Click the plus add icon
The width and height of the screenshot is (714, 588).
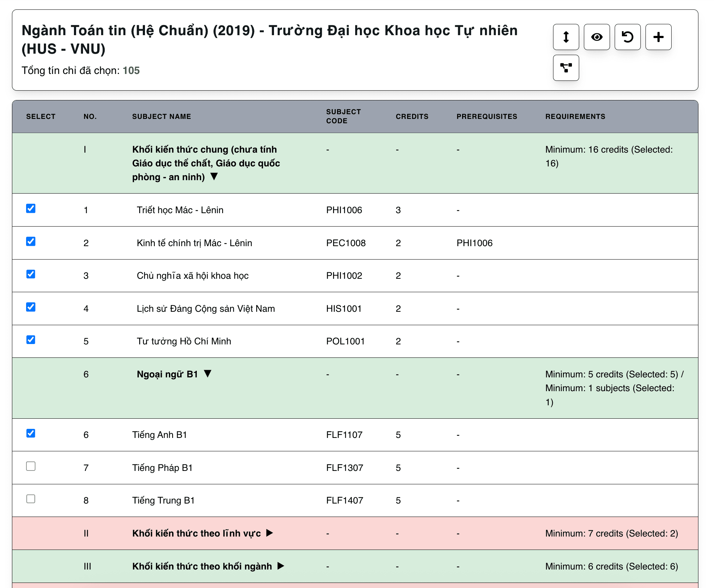(x=658, y=37)
